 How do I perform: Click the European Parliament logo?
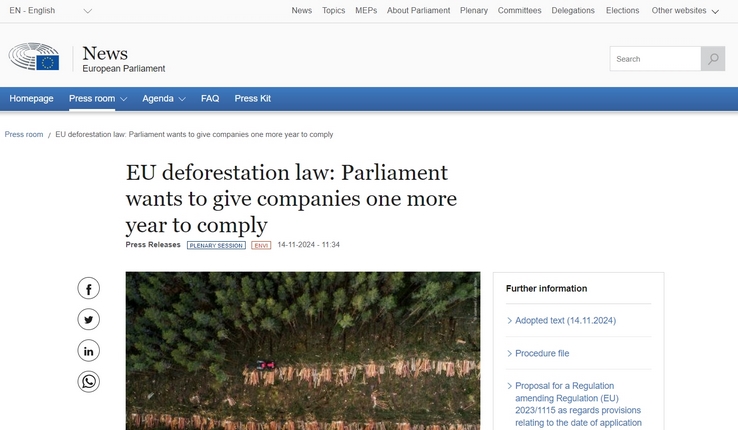(35, 57)
